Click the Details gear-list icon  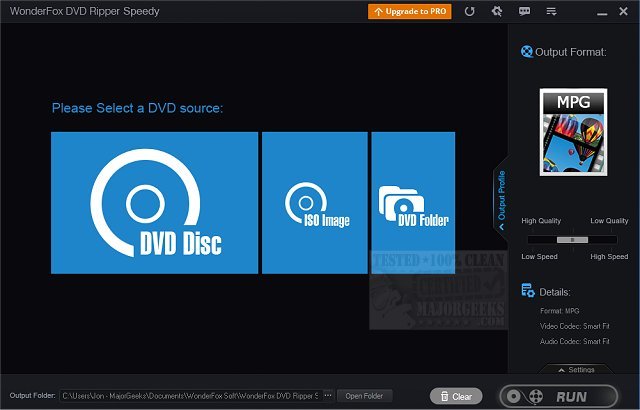click(528, 290)
